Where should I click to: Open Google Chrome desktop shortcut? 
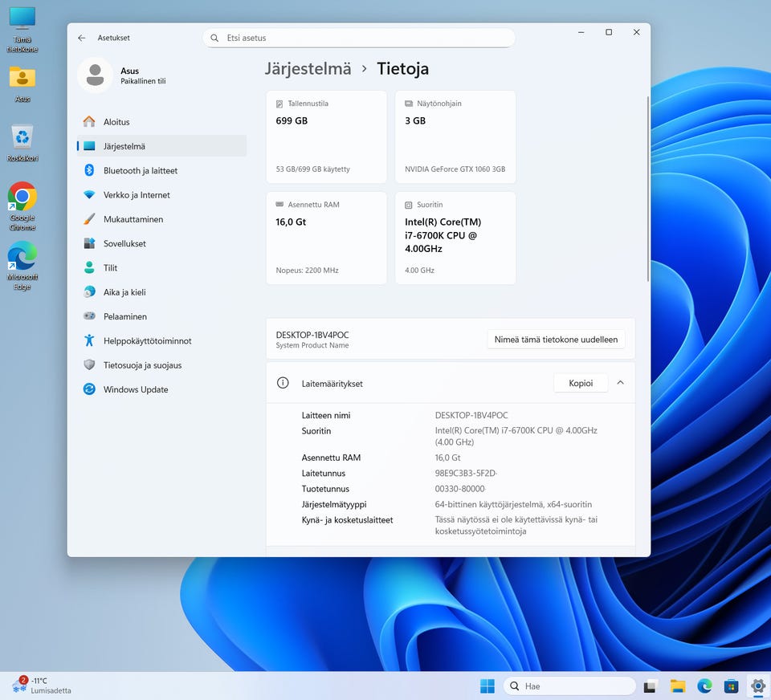click(22, 197)
